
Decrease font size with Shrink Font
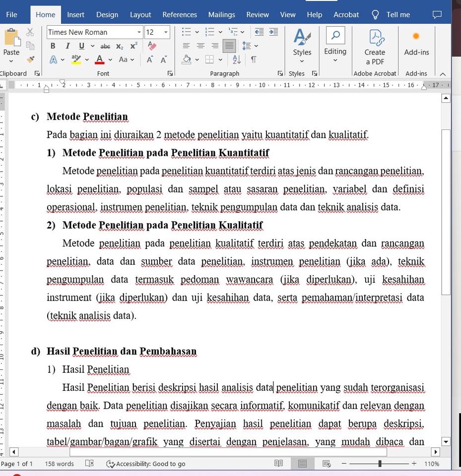click(163, 59)
